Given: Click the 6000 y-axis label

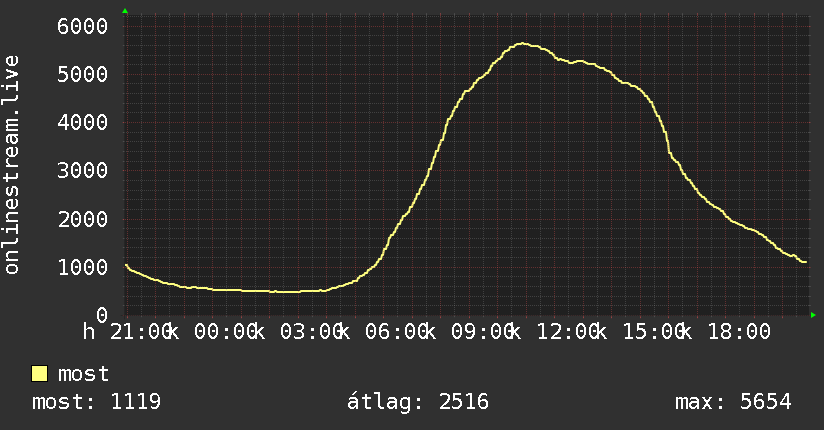Looking at the screenshot, I should pyautogui.click(x=83, y=26).
